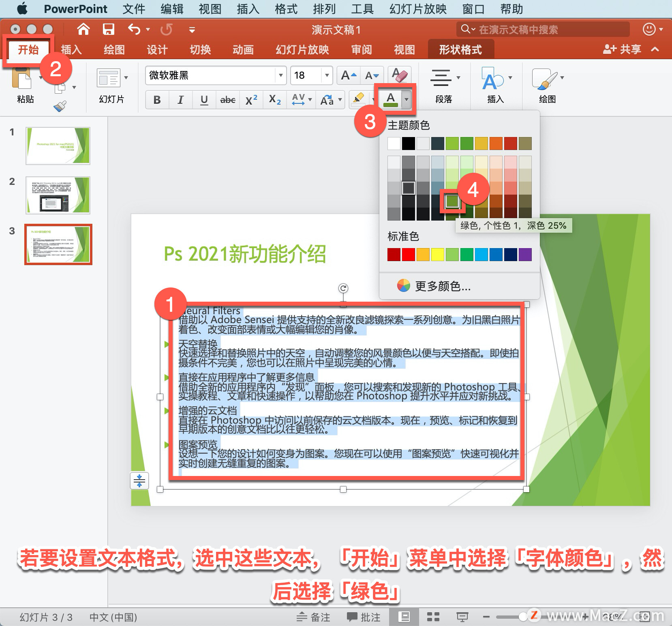672x626 pixels.
Task: Clear all formatting with the eraser icon
Action: point(399,75)
